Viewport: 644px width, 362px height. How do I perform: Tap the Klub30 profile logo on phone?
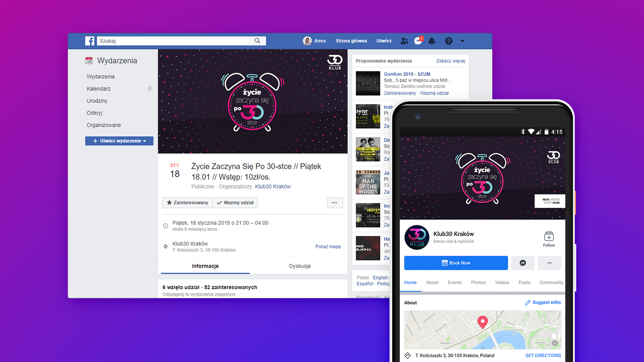[x=417, y=237]
